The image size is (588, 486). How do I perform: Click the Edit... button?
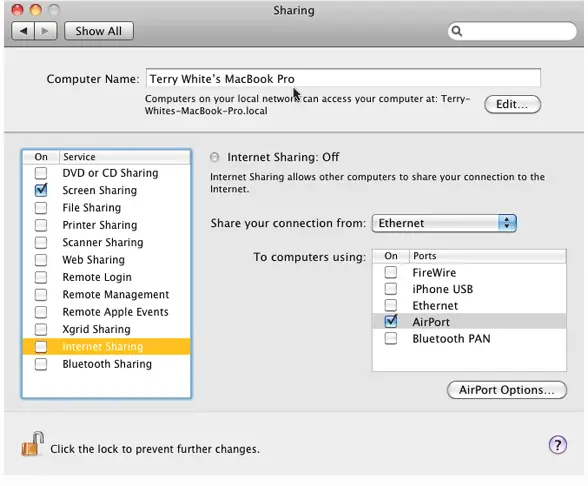click(512, 104)
